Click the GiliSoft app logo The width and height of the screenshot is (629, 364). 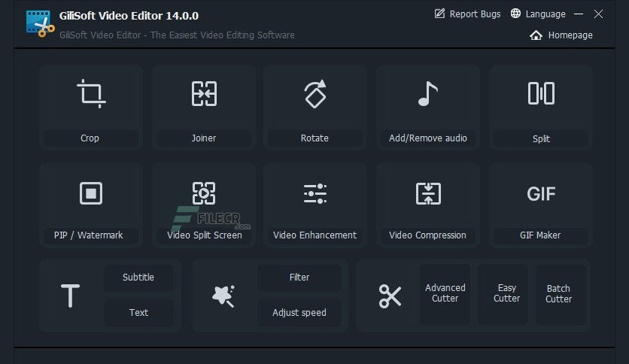tap(40, 24)
